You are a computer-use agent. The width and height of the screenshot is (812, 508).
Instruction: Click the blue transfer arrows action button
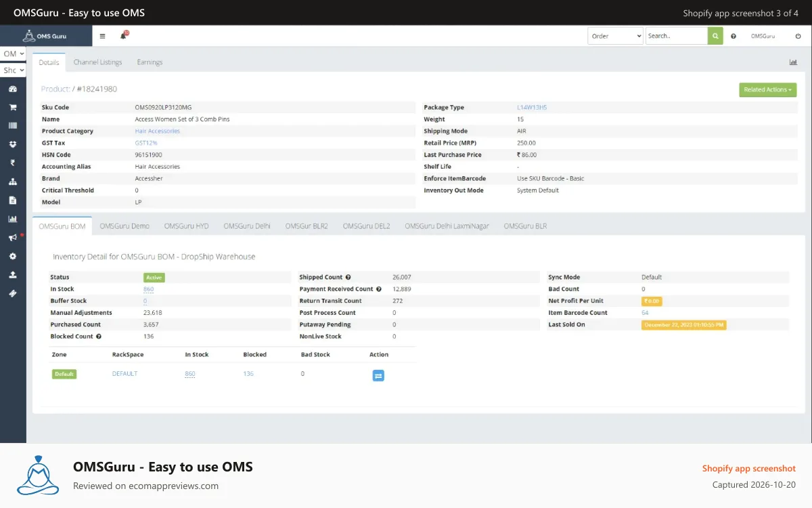coord(378,375)
